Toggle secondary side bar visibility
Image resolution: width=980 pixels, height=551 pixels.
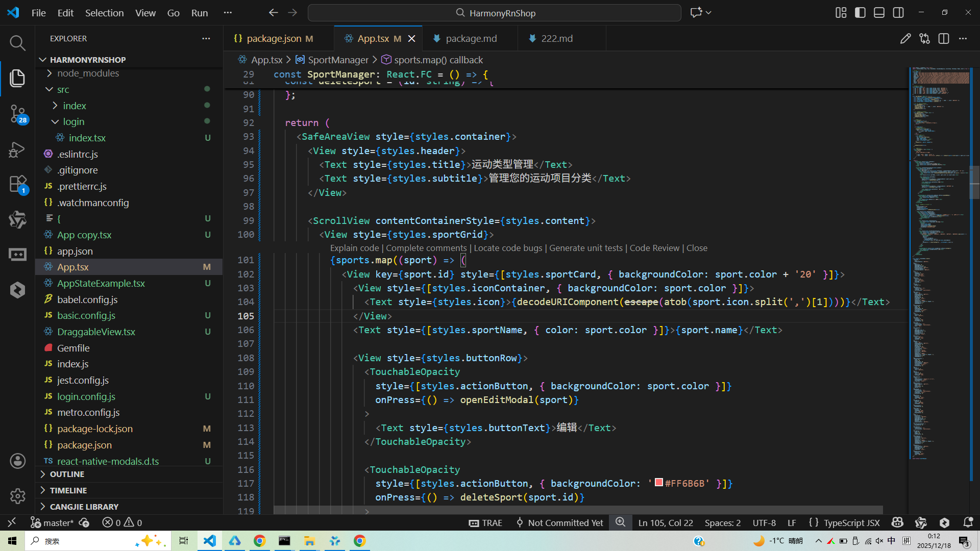[x=898, y=13]
